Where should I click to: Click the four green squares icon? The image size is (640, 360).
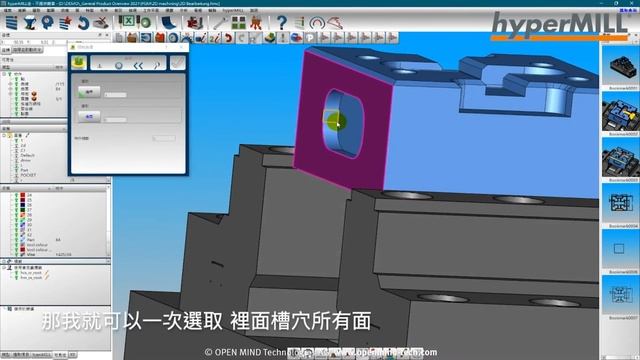[x=238, y=22]
